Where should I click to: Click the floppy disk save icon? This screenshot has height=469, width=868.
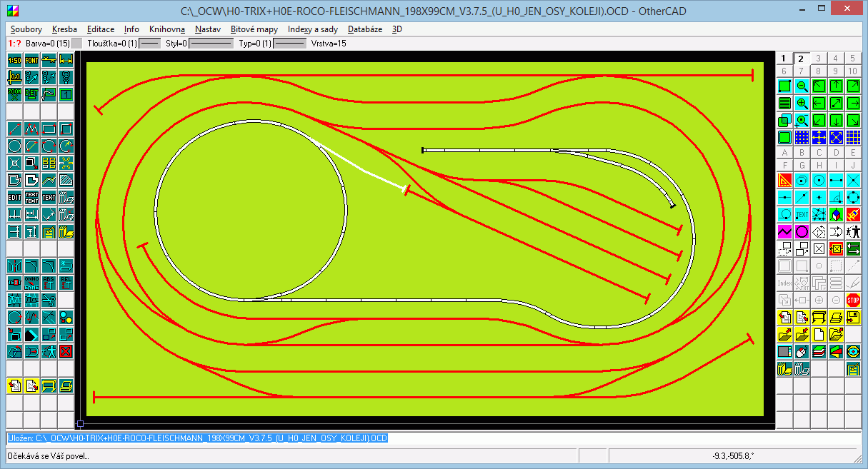tap(853, 316)
